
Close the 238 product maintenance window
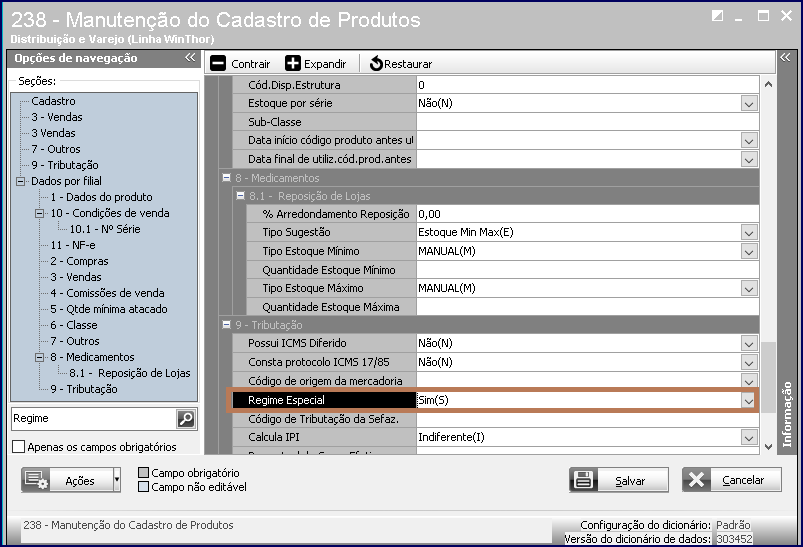(786, 16)
